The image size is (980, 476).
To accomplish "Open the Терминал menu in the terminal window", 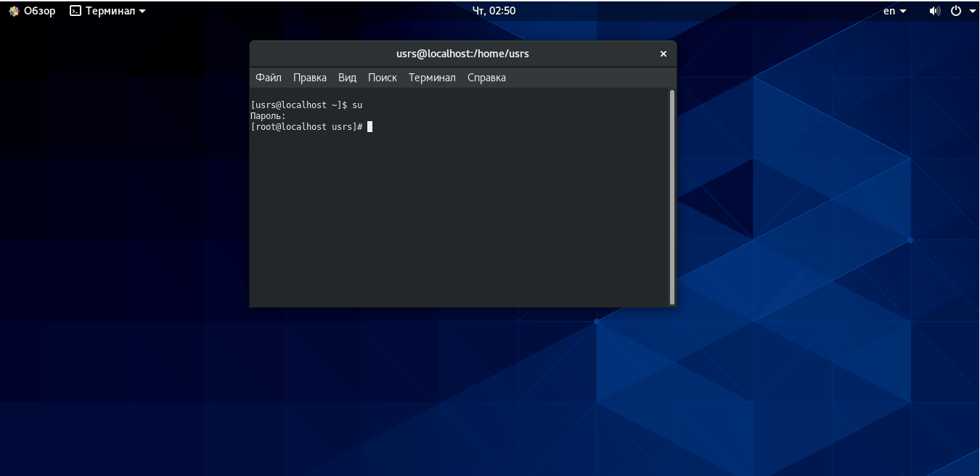I will [x=432, y=77].
